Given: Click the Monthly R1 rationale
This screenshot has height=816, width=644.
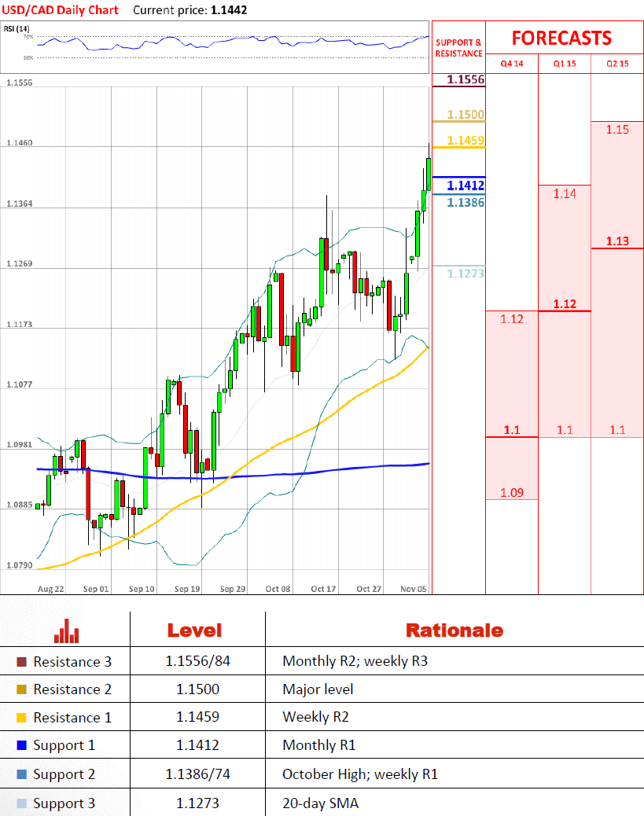Looking at the screenshot, I should coord(319,745).
